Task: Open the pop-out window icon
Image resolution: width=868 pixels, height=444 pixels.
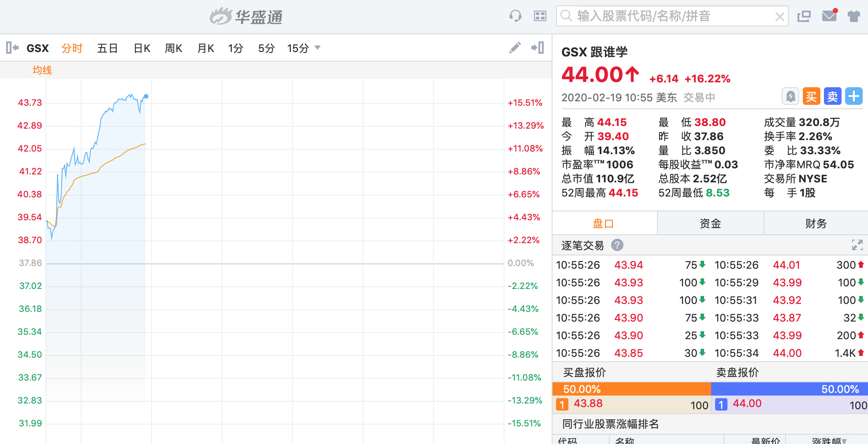Action: (804, 16)
